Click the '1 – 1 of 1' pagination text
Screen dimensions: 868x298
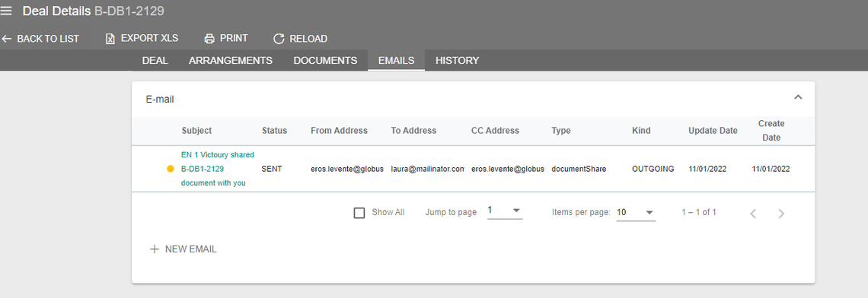(699, 212)
